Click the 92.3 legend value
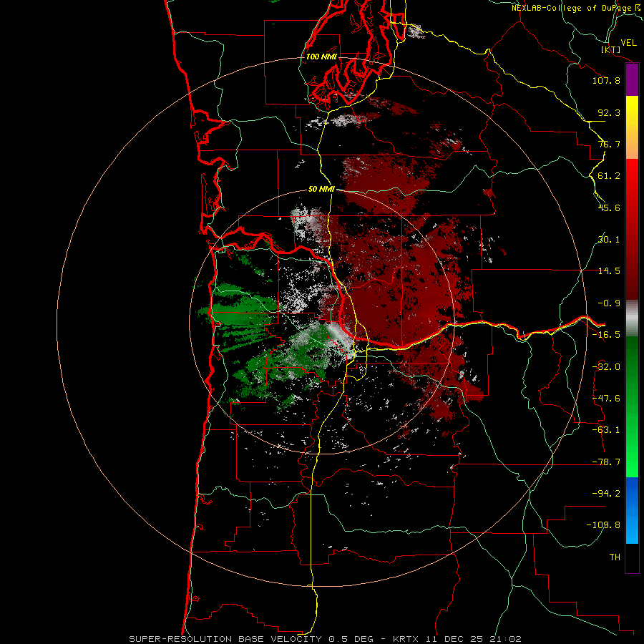This screenshot has height=644, width=644. coord(609,112)
